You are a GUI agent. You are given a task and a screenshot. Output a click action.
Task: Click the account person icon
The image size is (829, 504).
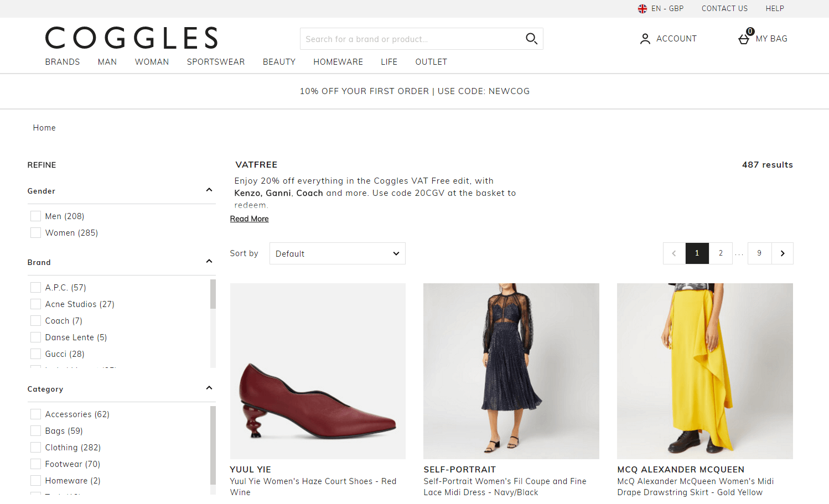pyautogui.click(x=645, y=39)
